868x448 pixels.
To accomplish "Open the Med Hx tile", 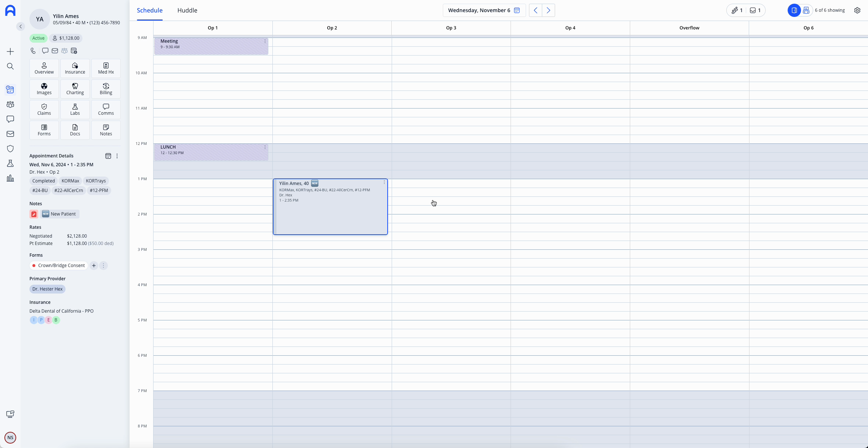I will coord(106,68).
